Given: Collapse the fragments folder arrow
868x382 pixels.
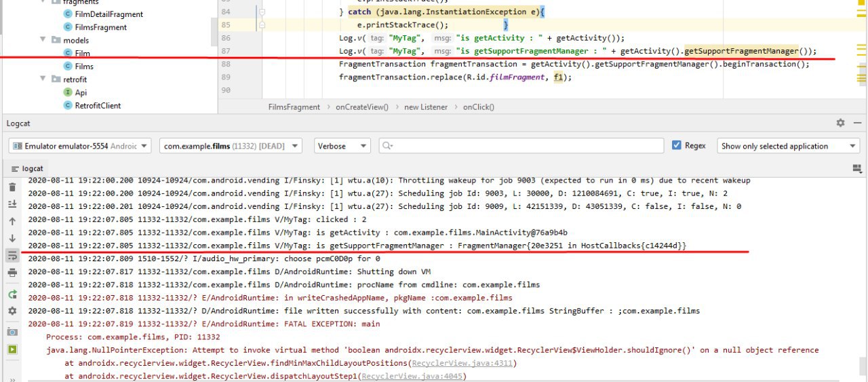Looking at the screenshot, I should coord(43,2).
